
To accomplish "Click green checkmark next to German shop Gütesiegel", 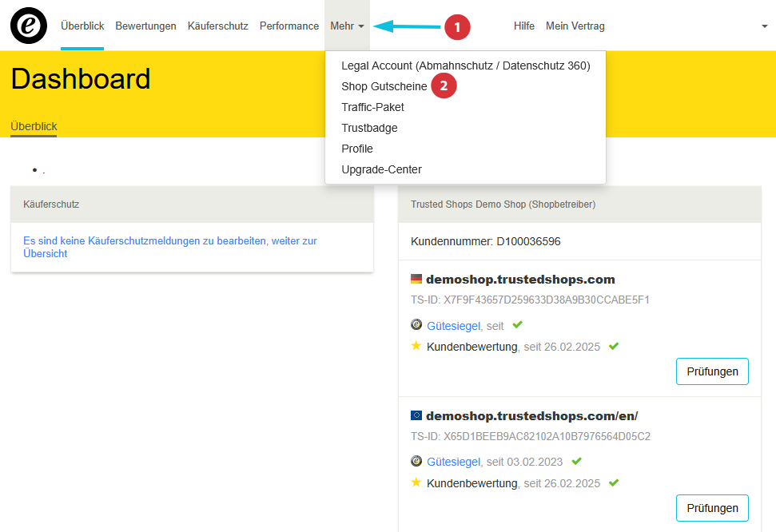I will (518, 324).
